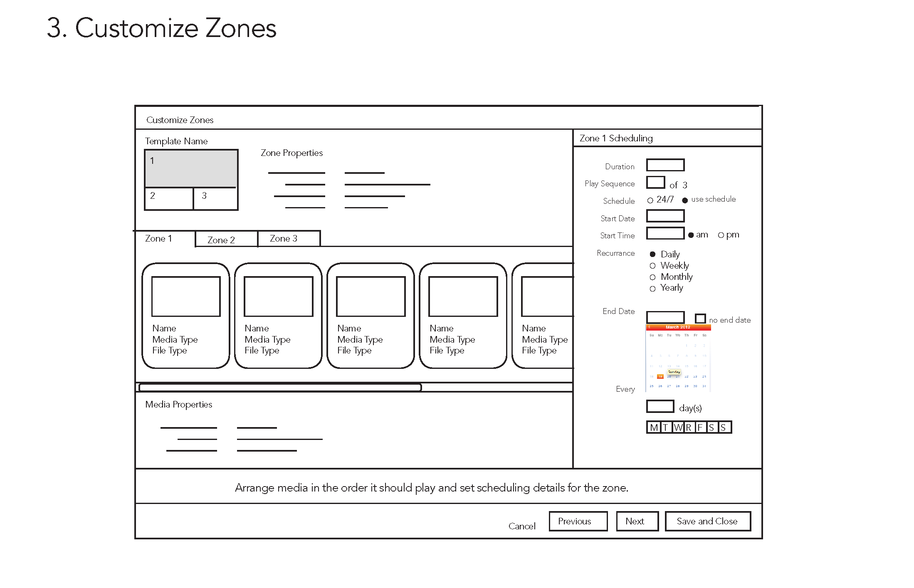Click the Zone 1 Scheduling header

click(616, 138)
